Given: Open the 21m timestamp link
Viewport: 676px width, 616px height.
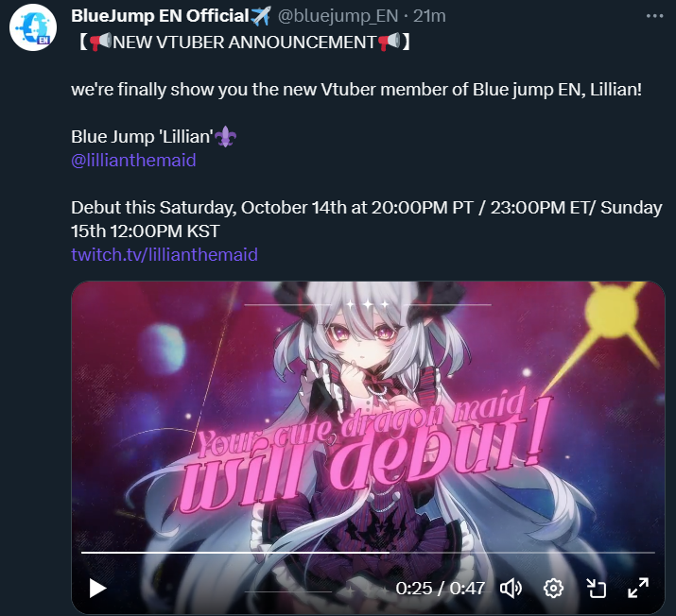Looking at the screenshot, I should 429,16.
